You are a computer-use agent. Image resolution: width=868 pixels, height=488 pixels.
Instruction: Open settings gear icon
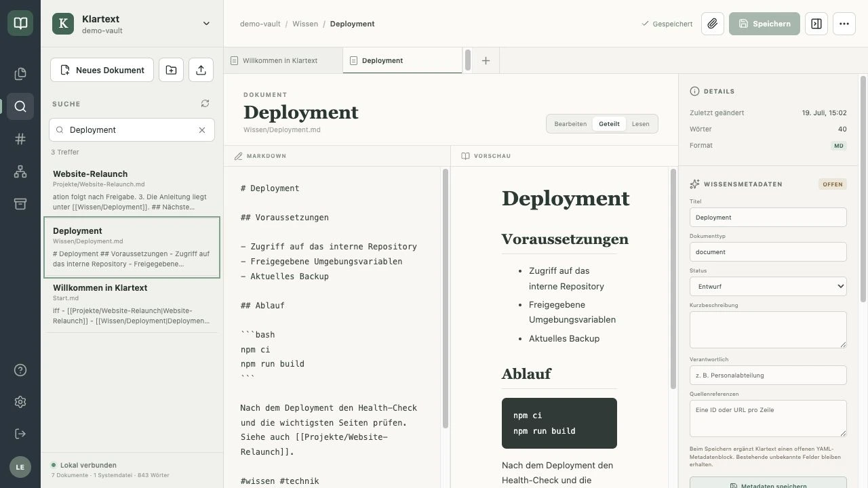click(x=20, y=402)
